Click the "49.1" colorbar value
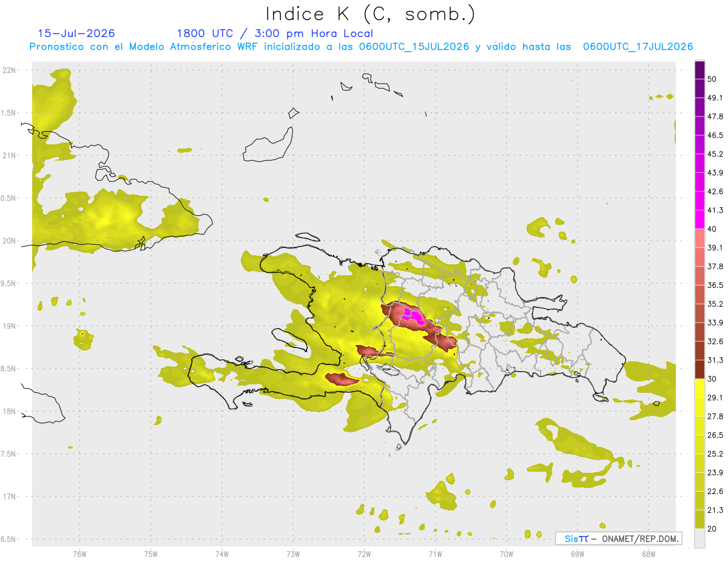This screenshot has width=728, height=562. point(715,98)
